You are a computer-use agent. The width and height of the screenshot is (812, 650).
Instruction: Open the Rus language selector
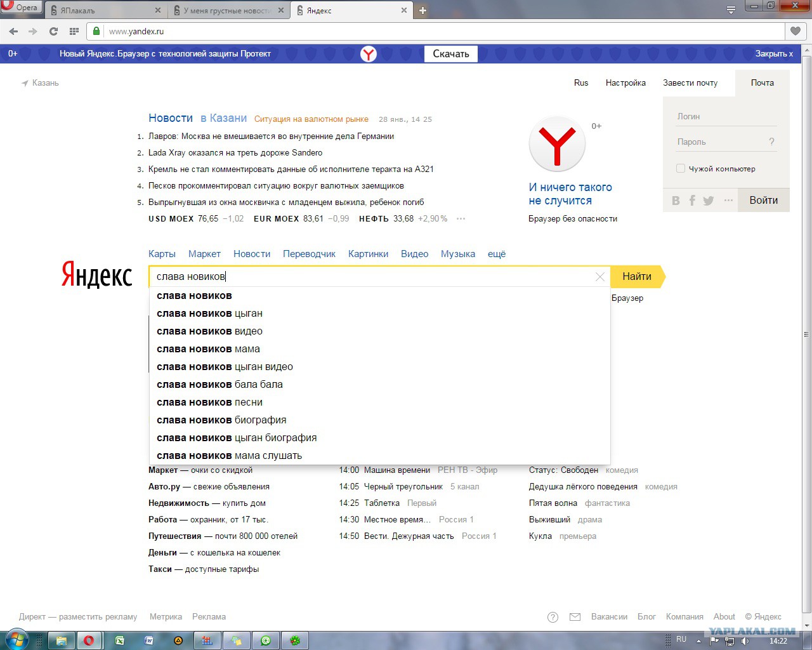point(581,83)
